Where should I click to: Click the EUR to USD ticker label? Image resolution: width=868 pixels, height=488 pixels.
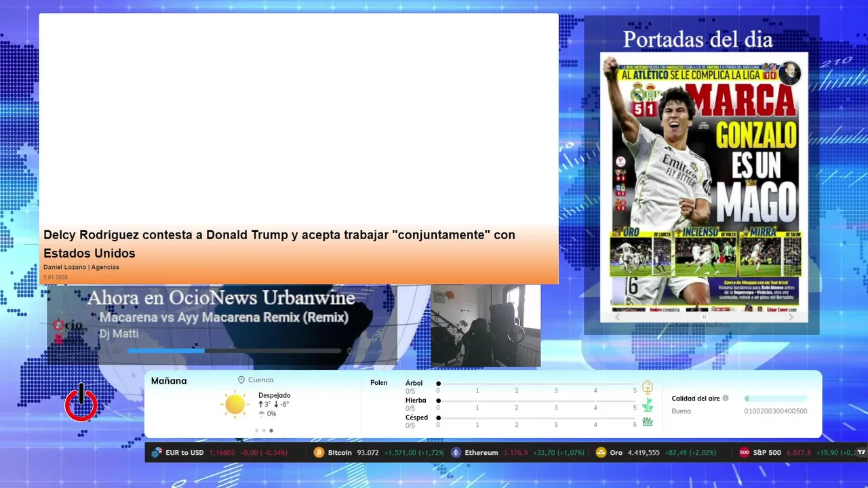pyautogui.click(x=184, y=453)
